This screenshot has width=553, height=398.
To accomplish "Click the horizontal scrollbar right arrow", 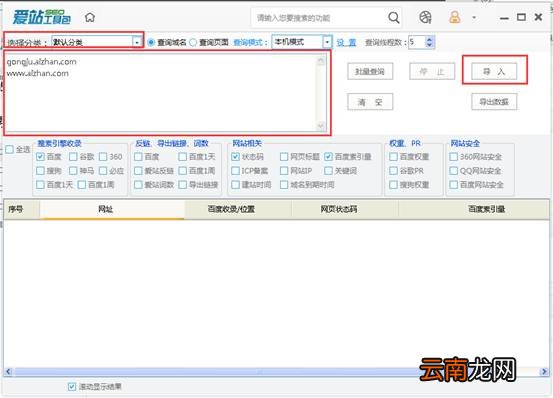I will coord(544,372).
